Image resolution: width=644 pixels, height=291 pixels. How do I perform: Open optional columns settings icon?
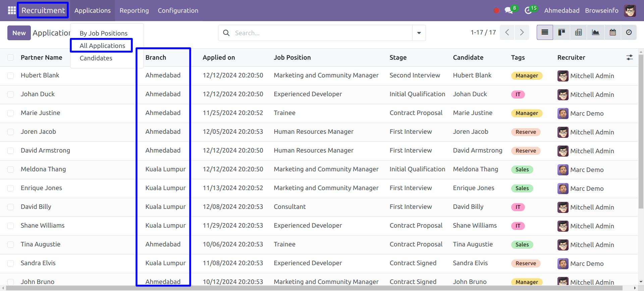[630, 58]
